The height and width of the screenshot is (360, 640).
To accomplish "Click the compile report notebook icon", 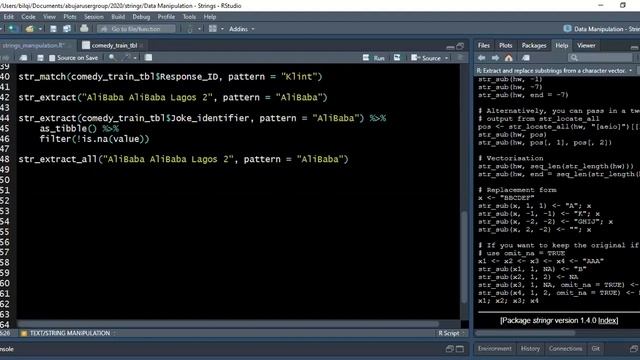I will [149, 58].
